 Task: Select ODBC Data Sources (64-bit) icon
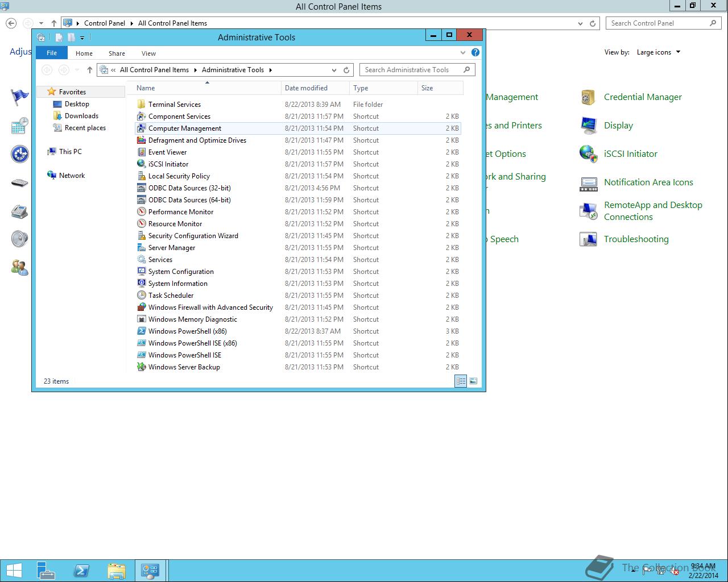(x=141, y=200)
